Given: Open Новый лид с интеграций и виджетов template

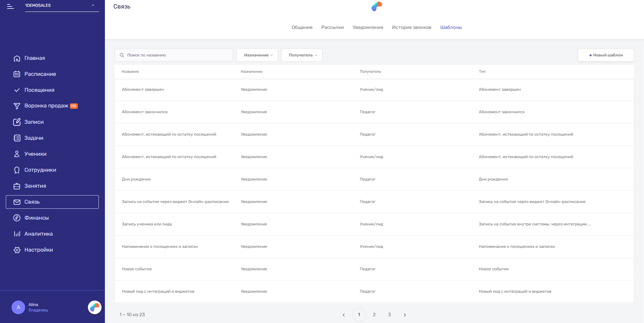Looking at the screenshot, I should click(374, 292).
